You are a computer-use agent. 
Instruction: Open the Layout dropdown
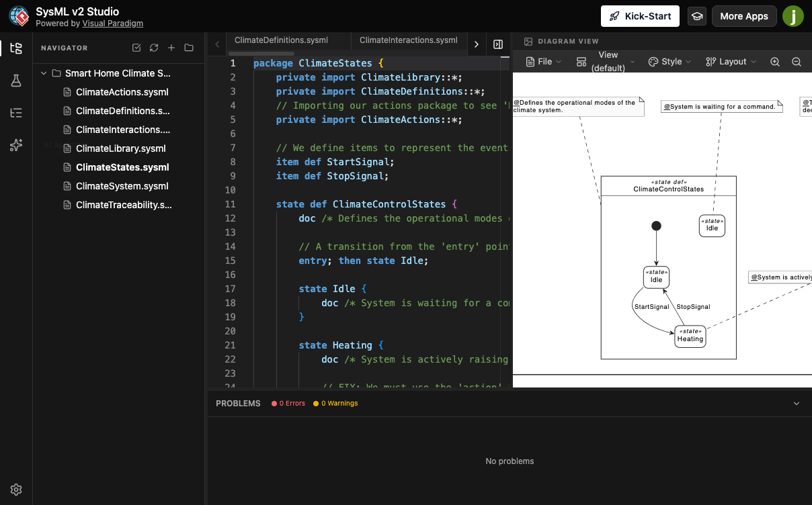[x=731, y=62]
